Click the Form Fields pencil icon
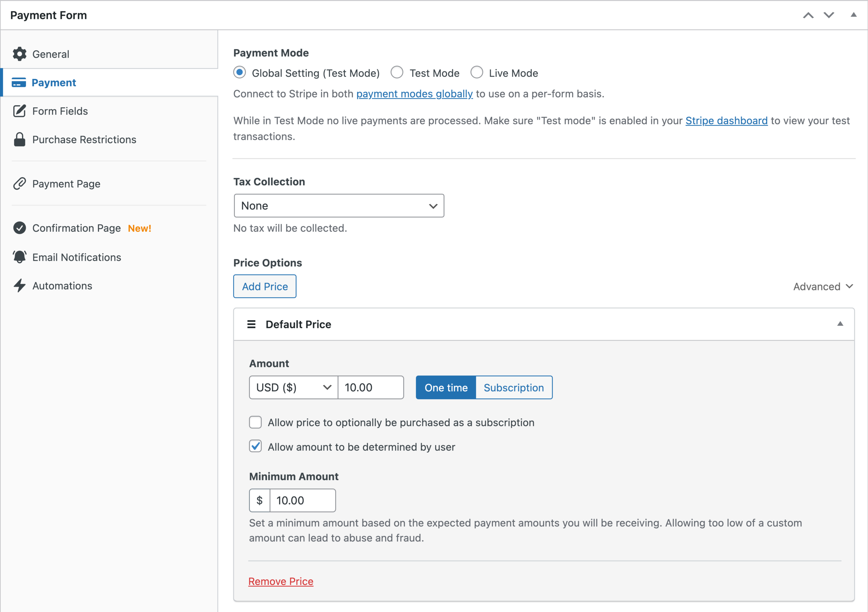The height and width of the screenshot is (612, 868). click(19, 111)
